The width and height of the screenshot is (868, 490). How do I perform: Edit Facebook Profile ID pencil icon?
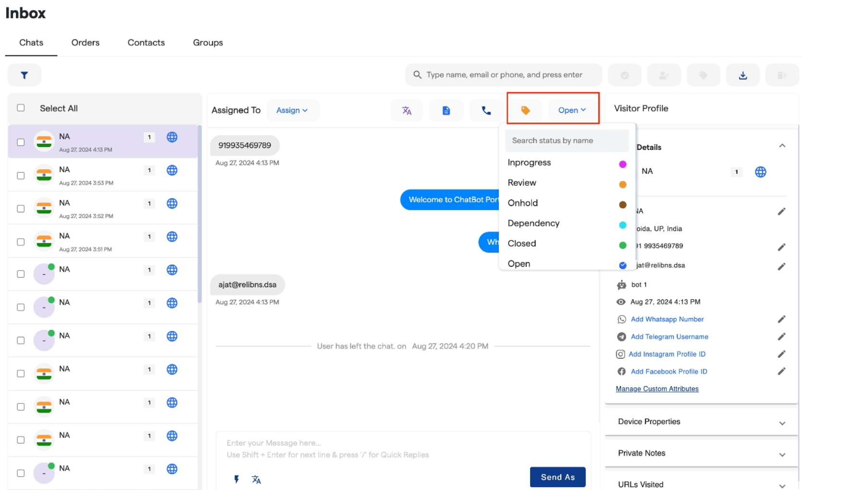(781, 371)
